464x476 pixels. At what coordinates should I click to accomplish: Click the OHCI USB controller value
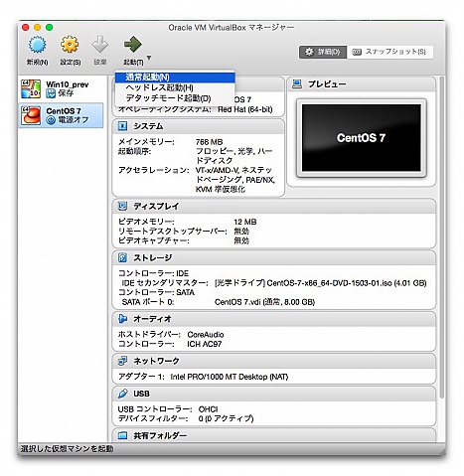pyautogui.click(x=208, y=409)
